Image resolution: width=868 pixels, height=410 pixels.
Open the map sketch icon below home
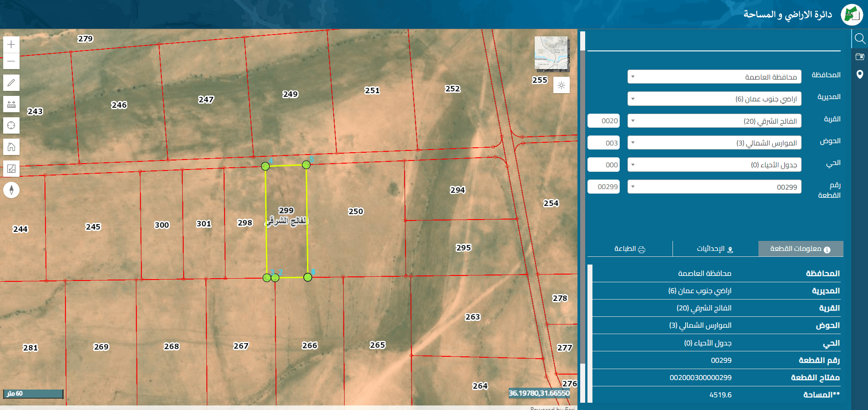click(11, 169)
